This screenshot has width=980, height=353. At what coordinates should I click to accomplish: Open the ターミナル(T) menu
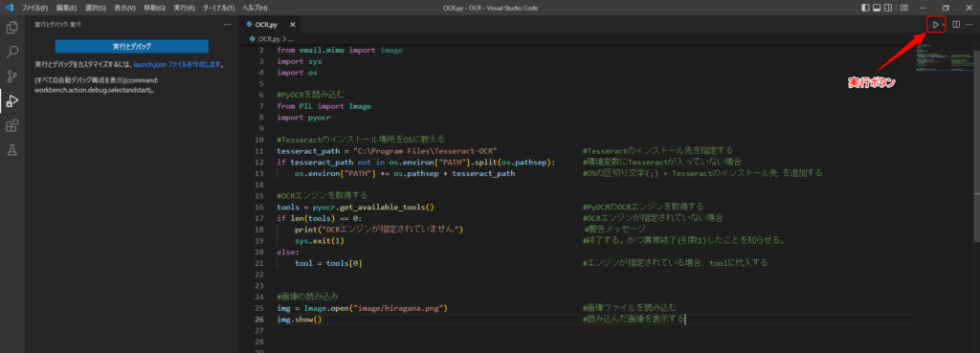tap(219, 8)
